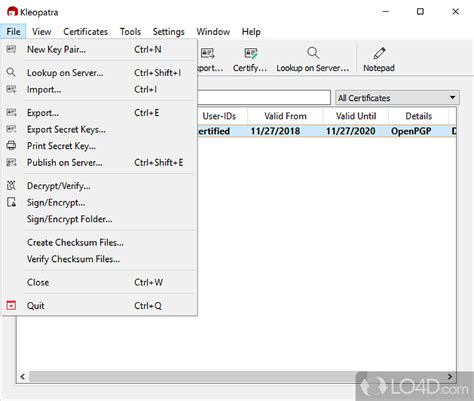The image size is (474, 401).
Task: Click the horizontal scrollbar left arrow
Action: (23, 377)
